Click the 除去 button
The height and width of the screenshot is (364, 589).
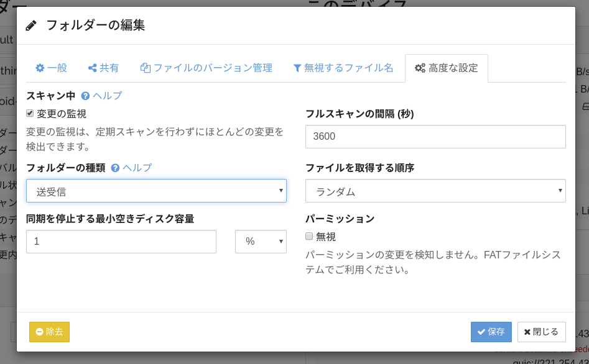click(x=49, y=332)
